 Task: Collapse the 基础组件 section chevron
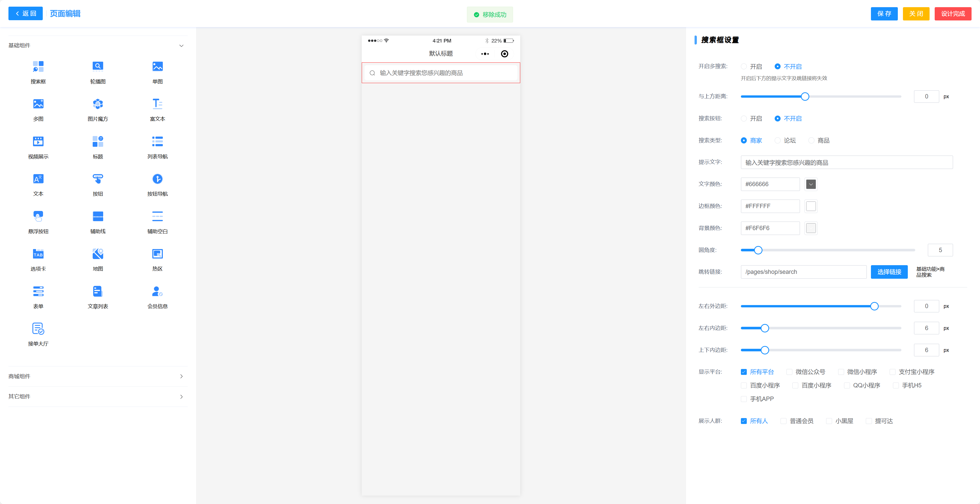181,46
